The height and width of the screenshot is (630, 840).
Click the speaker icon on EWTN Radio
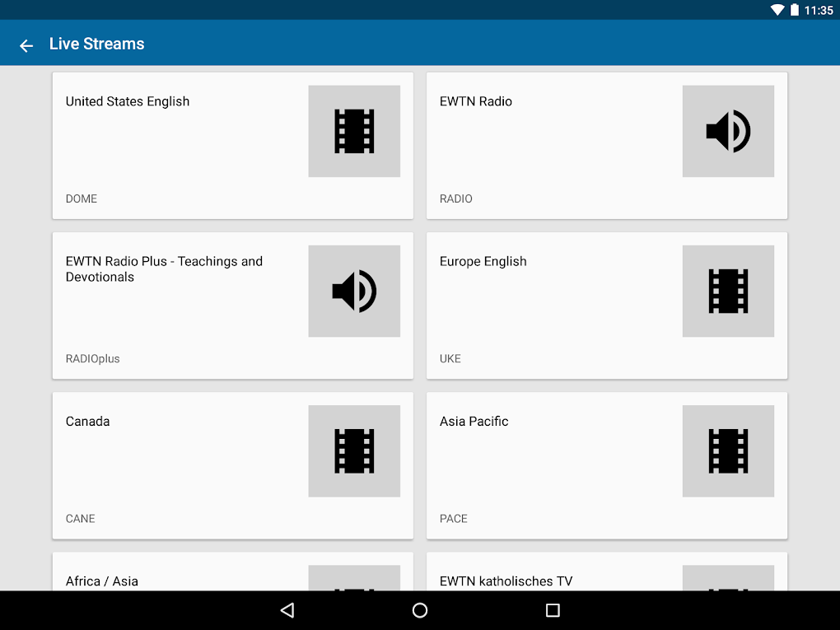728,131
